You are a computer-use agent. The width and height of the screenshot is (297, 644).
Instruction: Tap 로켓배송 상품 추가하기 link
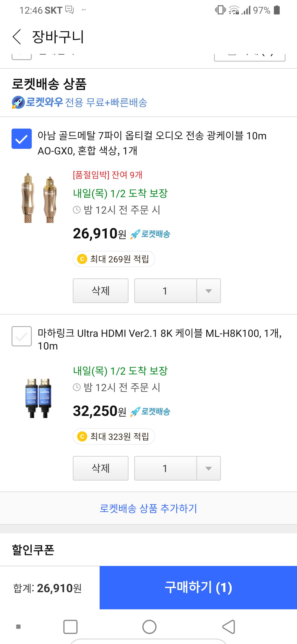coord(148,508)
